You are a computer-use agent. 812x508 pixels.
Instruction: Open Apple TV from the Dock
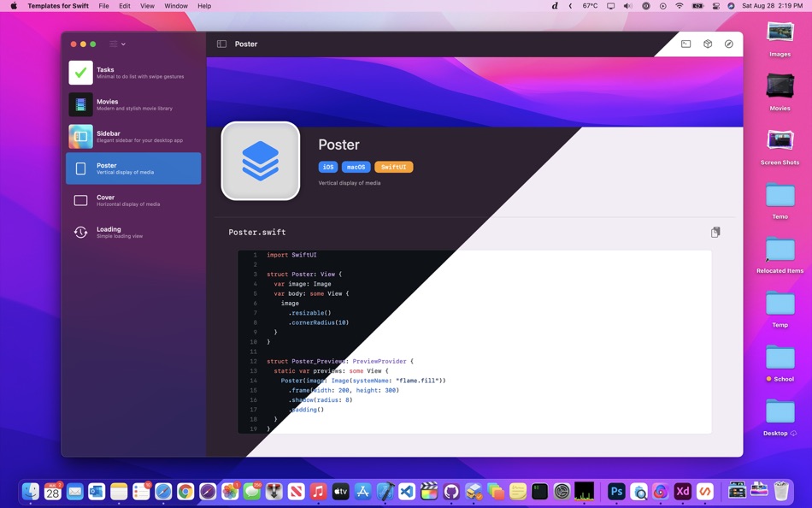(x=340, y=491)
